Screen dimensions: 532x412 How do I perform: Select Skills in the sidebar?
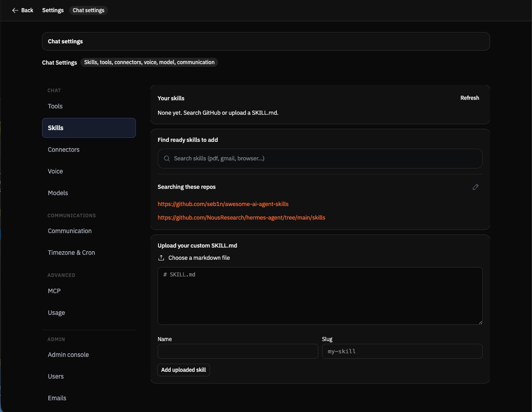coord(89,128)
